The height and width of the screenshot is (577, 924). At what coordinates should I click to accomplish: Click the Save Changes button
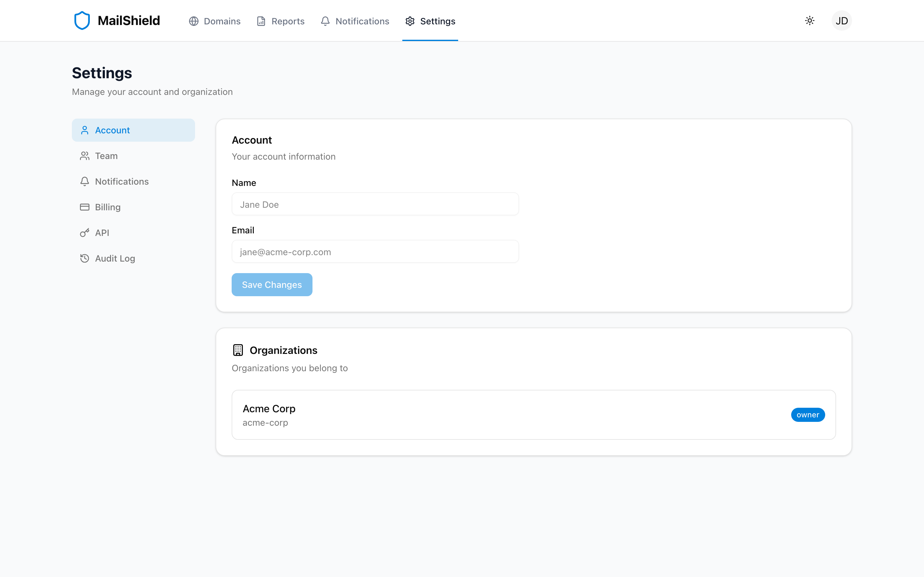click(271, 284)
